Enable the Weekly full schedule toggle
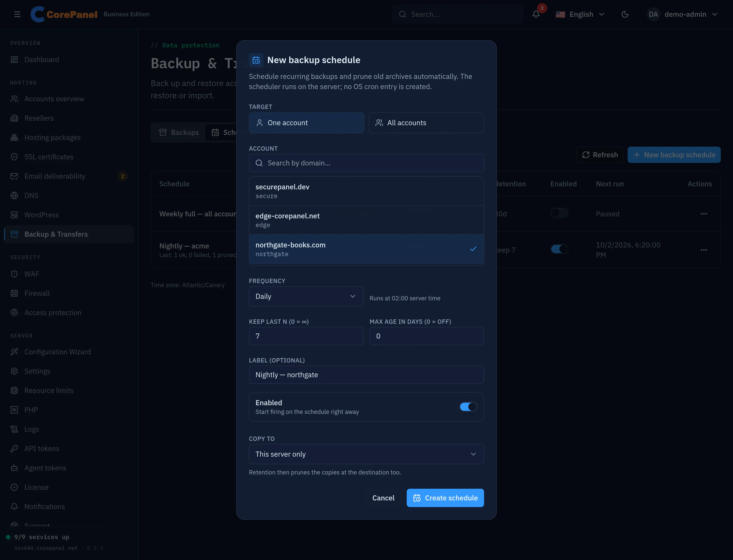This screenshot has width=733, height=560. coord(559,213)
